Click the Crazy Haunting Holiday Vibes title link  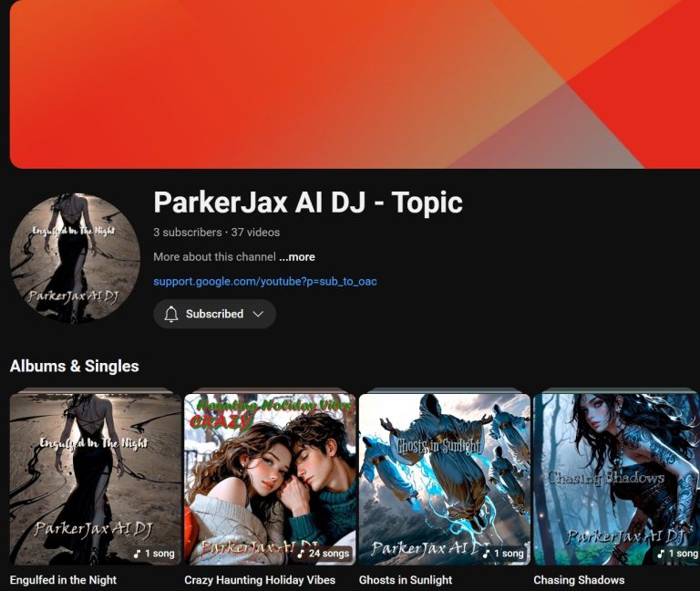(260, 580)
